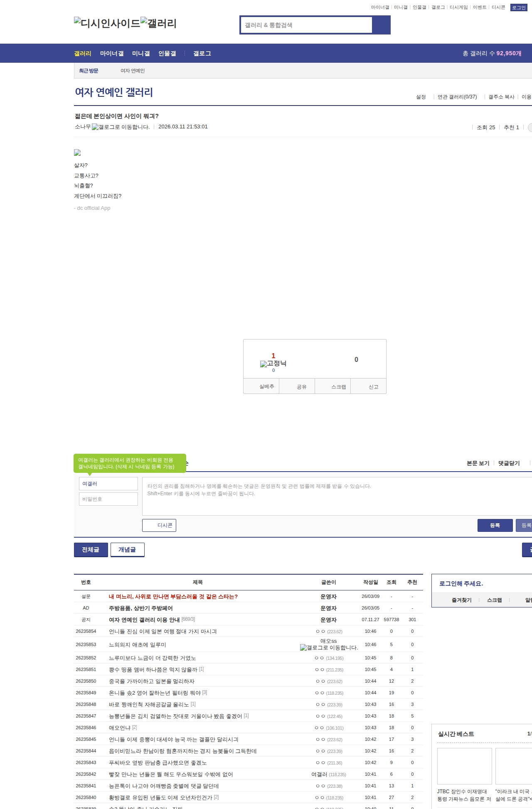This screenshot has width=532, height=809.
Task: Open the JTBC 장인수 이재명대 headline
Action: 464,795
